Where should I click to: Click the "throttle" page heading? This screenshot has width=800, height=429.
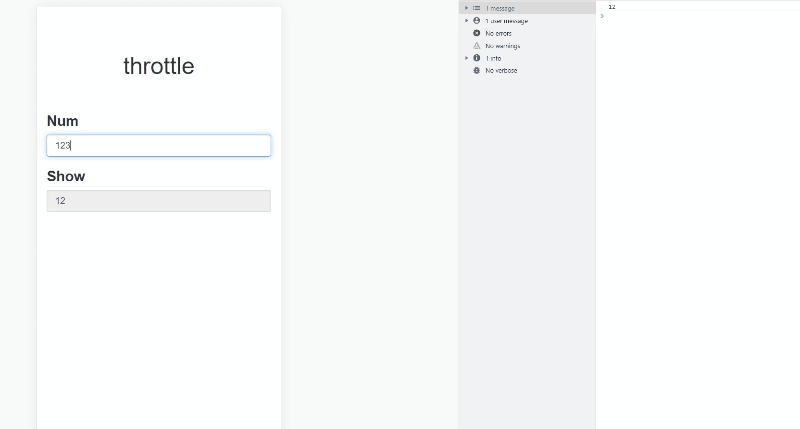point(159,67)
